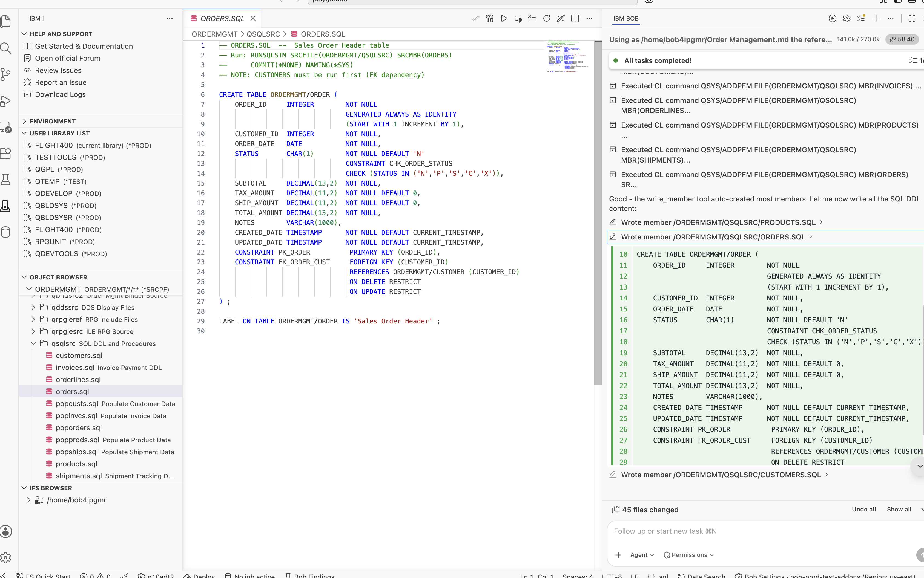This screenshot has width=924, height=578.
Task: Click the Bob panel play circle icon
Action: [x=832, y=18]
